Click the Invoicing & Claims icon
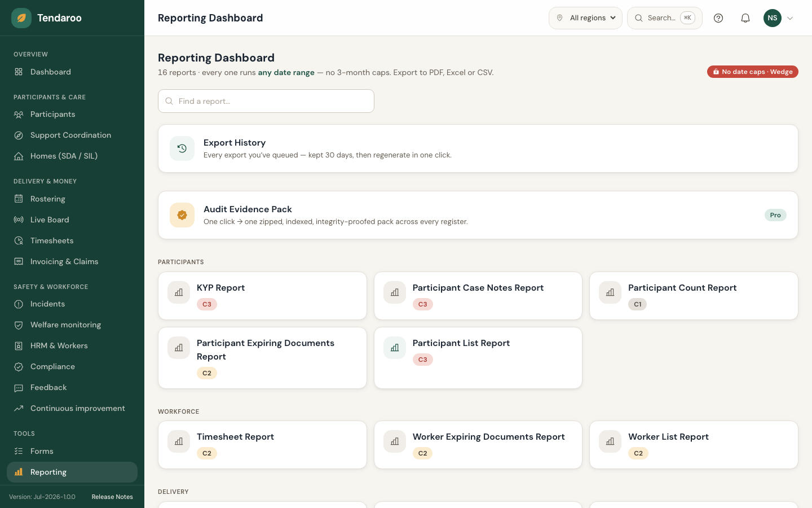812x508 pixels. 19,261
